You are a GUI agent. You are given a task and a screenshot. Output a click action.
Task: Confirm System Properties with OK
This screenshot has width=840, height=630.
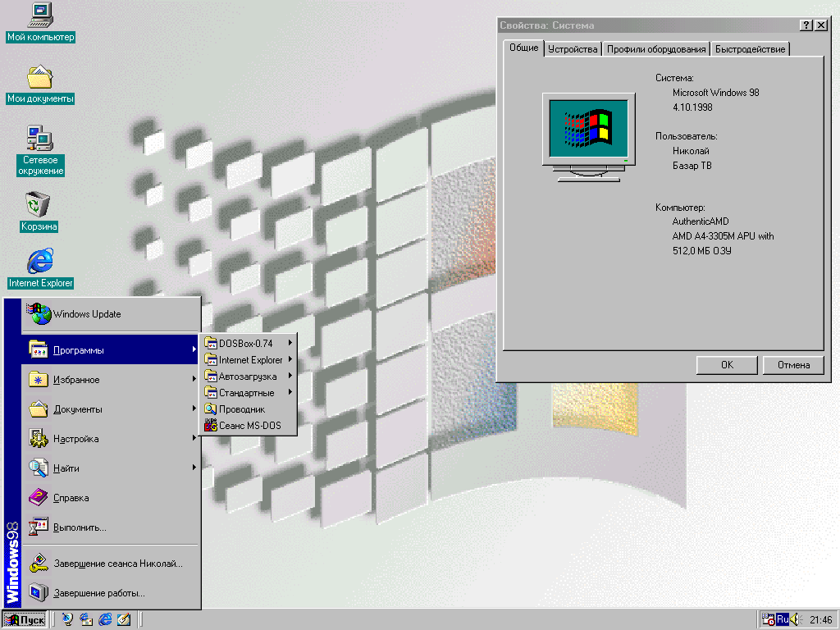coord(727,365)
